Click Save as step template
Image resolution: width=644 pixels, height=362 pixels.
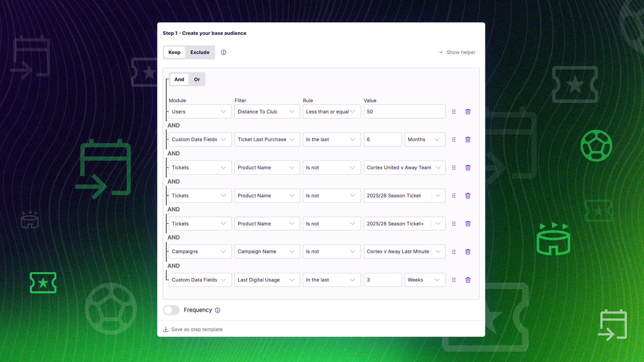[197, 329]
